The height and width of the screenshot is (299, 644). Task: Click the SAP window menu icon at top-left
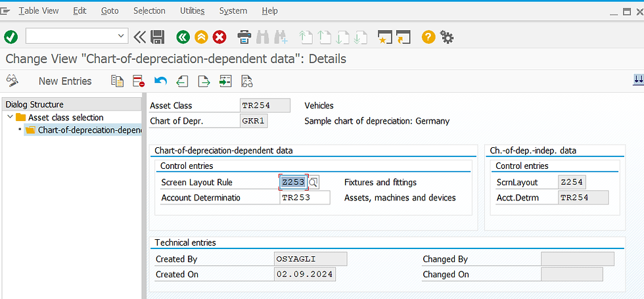(5, 12)
